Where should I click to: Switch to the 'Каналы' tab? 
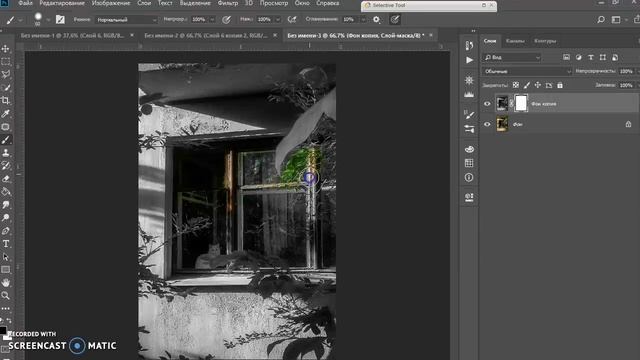click(515, 41)
